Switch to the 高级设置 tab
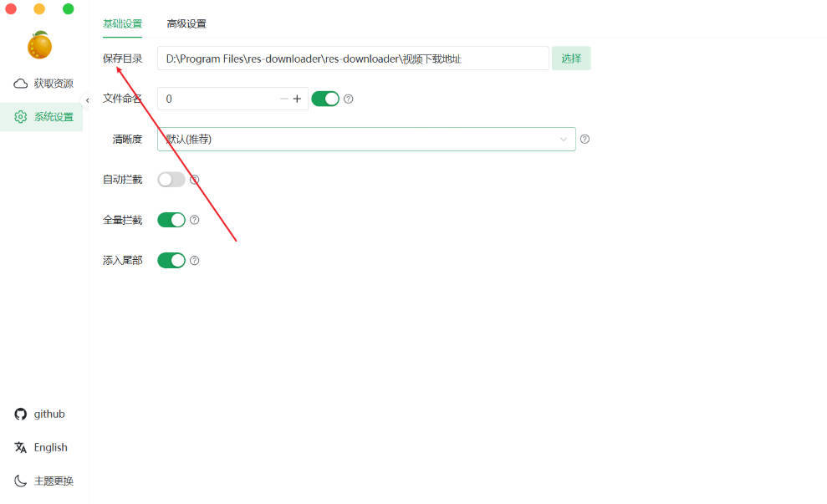 [186, 24]
